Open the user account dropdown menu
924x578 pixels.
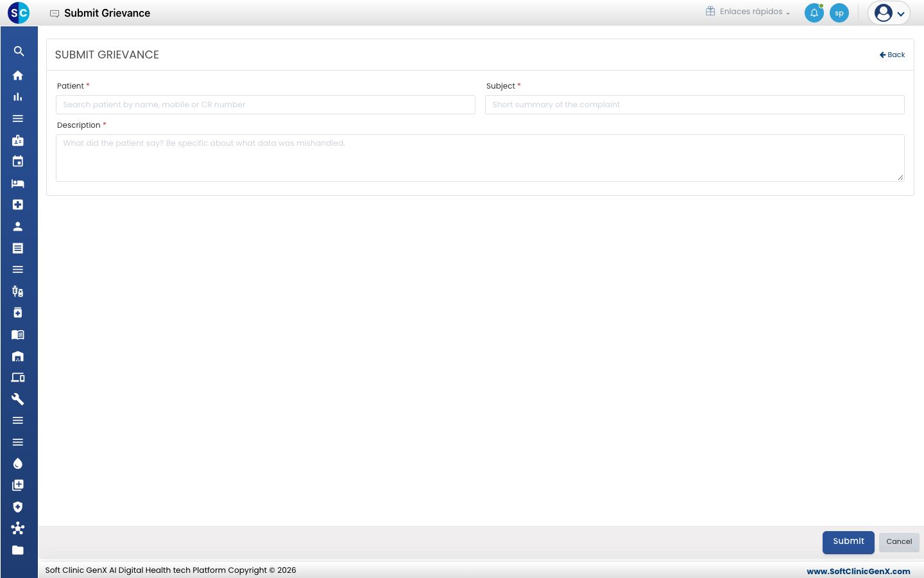point(889,13)
